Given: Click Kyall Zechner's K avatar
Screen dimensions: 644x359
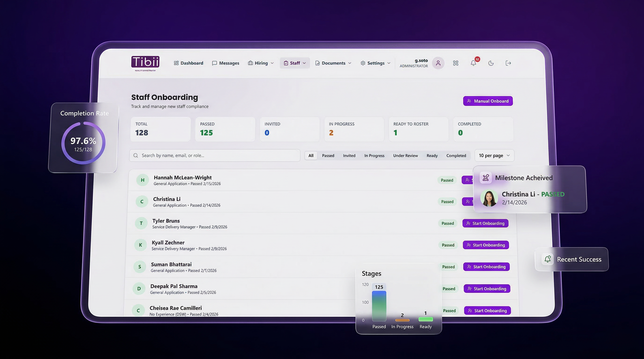Looking at the screenshot, I should 140,245.
